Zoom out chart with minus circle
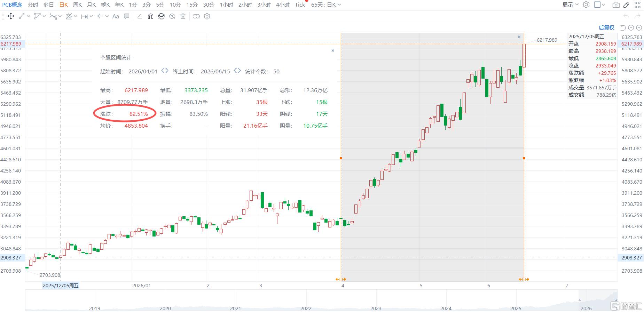The height and width of the screenshot is (313, 644). point(631,27)
